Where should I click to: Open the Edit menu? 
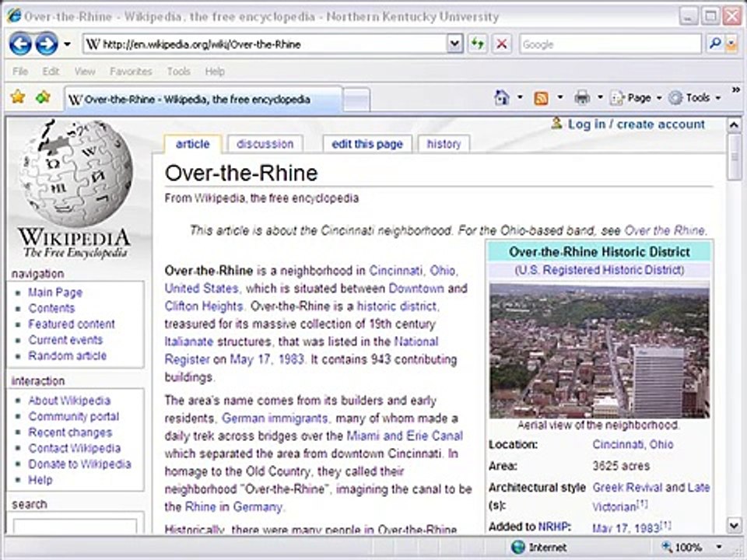tap(51, 72)
